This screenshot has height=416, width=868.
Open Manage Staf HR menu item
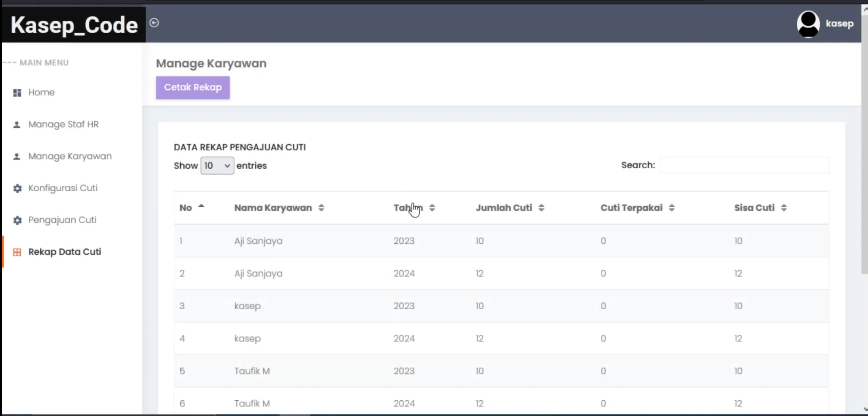tap(64, 124)
